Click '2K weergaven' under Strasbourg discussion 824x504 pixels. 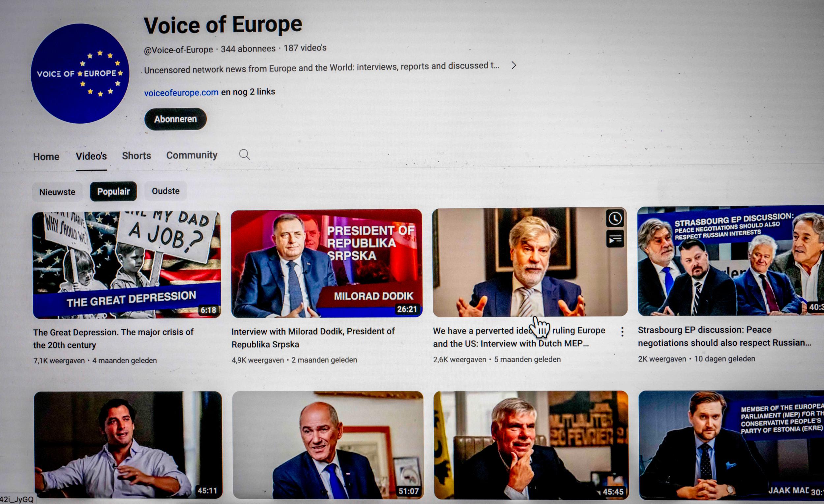662,359
